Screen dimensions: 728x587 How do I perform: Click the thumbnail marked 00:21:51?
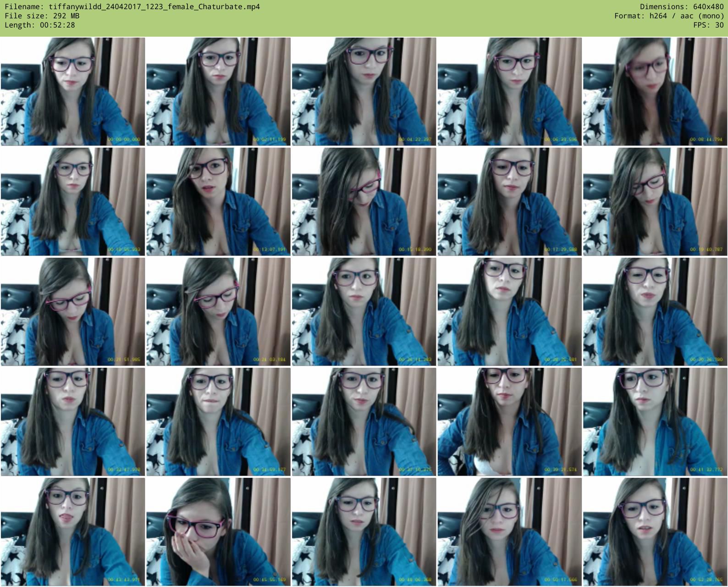73,312
